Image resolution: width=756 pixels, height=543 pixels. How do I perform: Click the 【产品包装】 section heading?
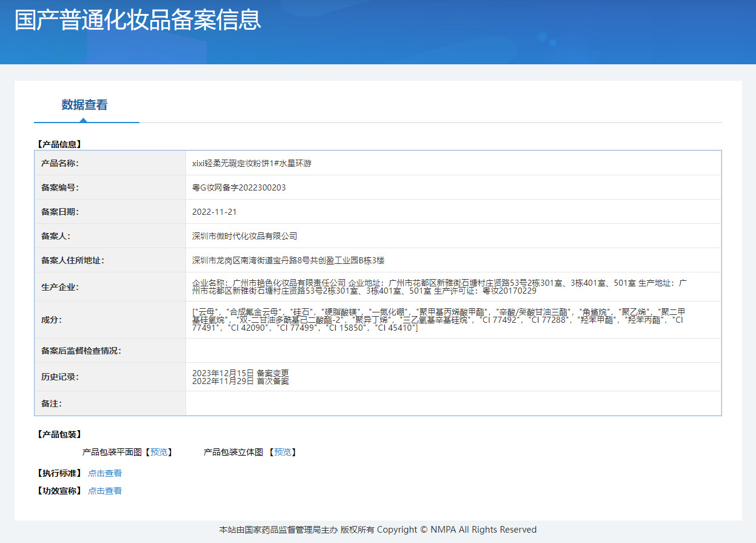click(x=59, y=434)
